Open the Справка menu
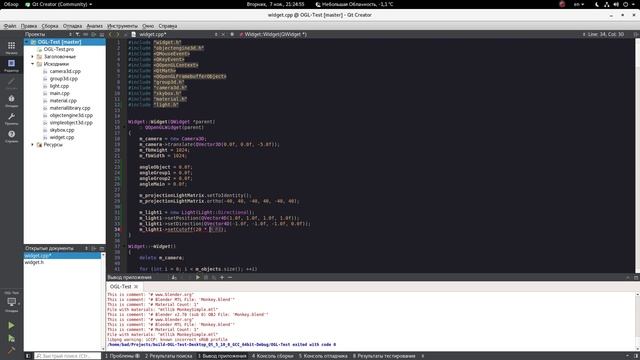Viewport: 640px width, 360px height. (x=168, y=26)
